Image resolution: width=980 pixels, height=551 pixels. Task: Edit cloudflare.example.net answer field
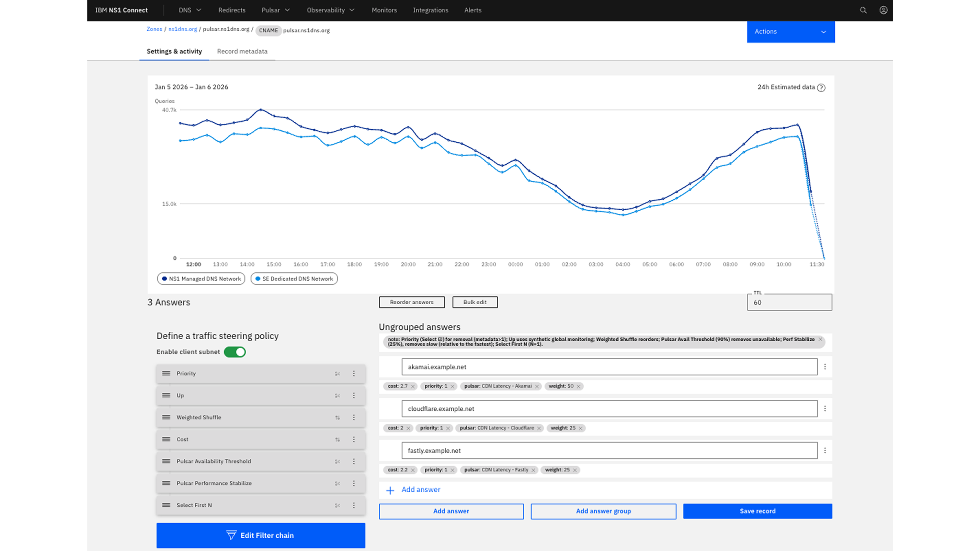(x=609, y=409)
